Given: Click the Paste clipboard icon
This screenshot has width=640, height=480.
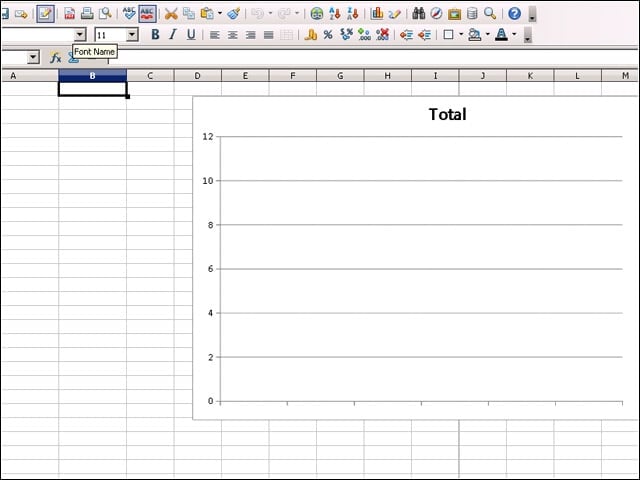Looking at the screenshot, I should click(207, 14).
